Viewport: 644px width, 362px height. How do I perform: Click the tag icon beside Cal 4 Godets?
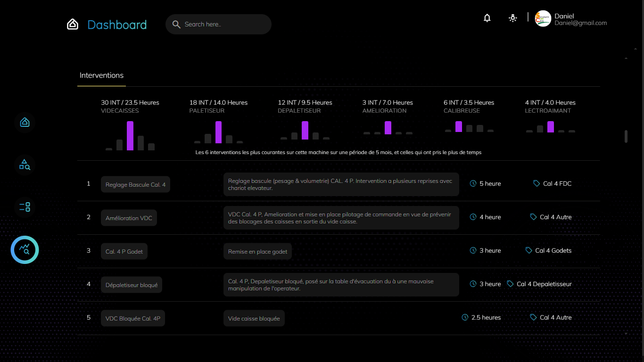pos(528,250)
